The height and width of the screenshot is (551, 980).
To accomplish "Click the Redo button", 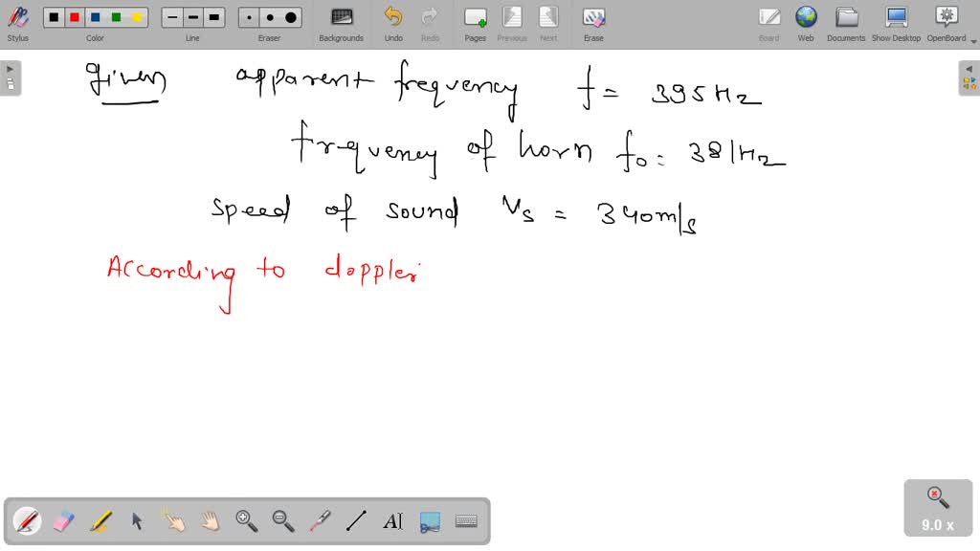I will (x=430, y=24).
